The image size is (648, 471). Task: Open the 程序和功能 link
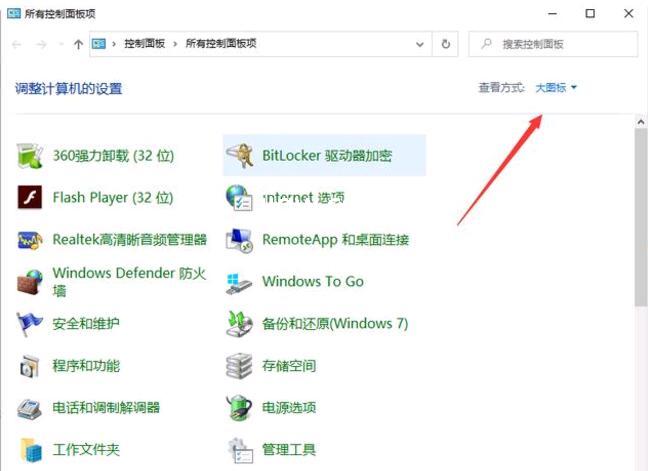[86, 366]
